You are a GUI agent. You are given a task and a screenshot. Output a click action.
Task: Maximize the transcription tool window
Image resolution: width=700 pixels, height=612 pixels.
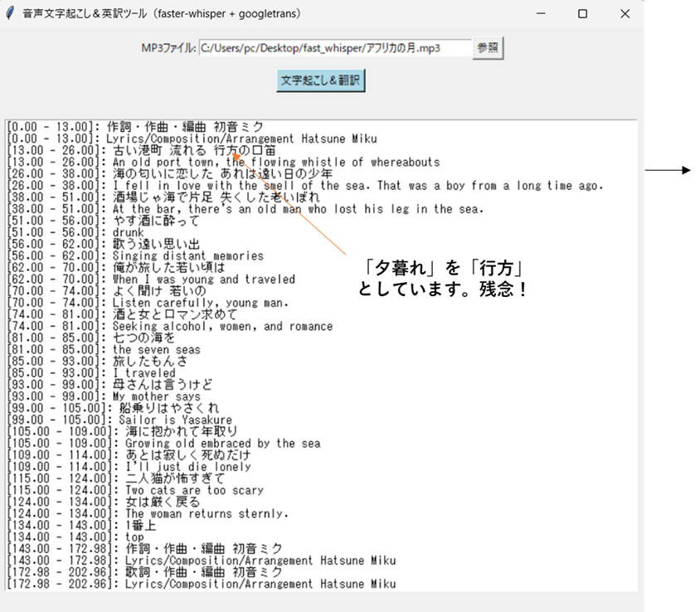coord(582,14)
